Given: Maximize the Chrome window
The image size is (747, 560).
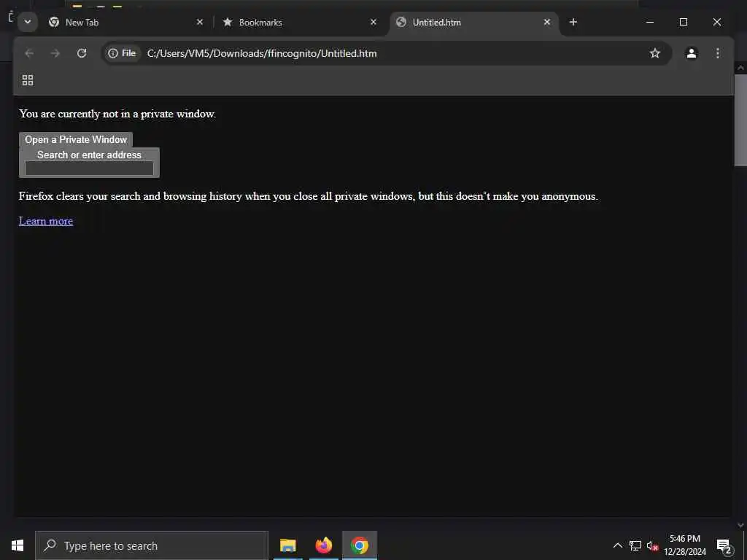Looking at the screenshot, I should [x=683, y=22].
